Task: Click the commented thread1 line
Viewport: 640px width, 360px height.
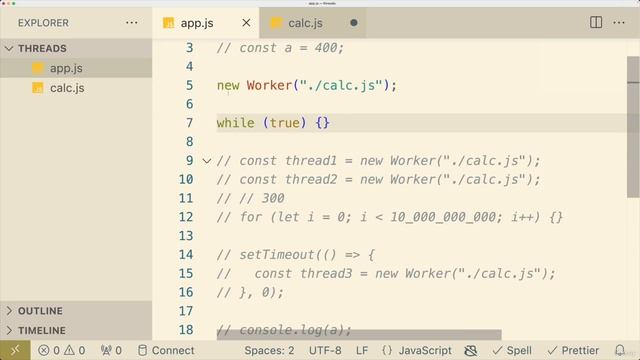Action: [378, 161]
